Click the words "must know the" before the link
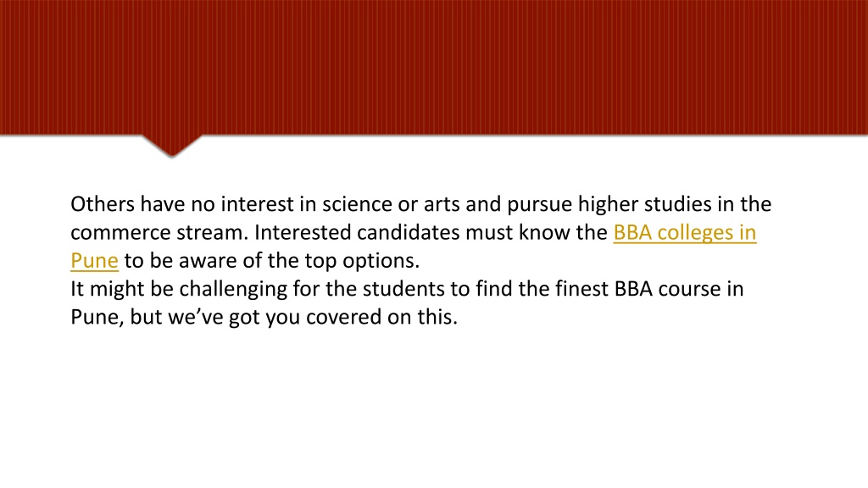The image size is (868, 488). [x=537, y=232]
